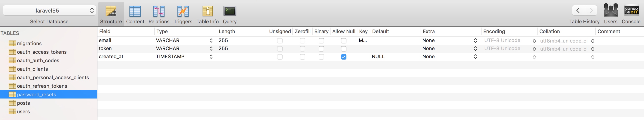The width and height of the screenshot is (644, 120).
Task: Go back in Table History
Action: 578,11
